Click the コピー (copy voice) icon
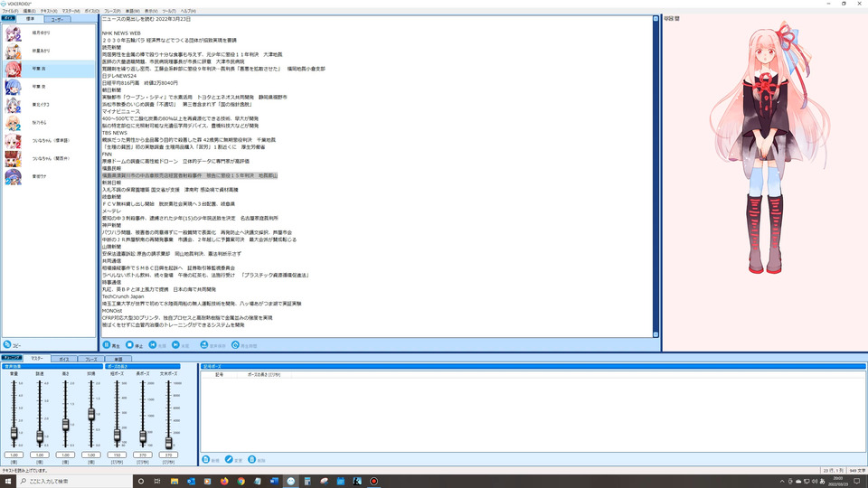Image resolution: width=868 pixels, height=488 pixels. pos(7,344)
